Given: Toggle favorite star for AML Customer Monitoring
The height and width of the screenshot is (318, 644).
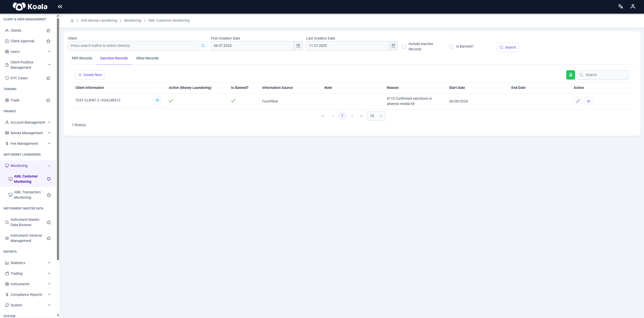Looking at the screenshot, I should click(49, 179).
